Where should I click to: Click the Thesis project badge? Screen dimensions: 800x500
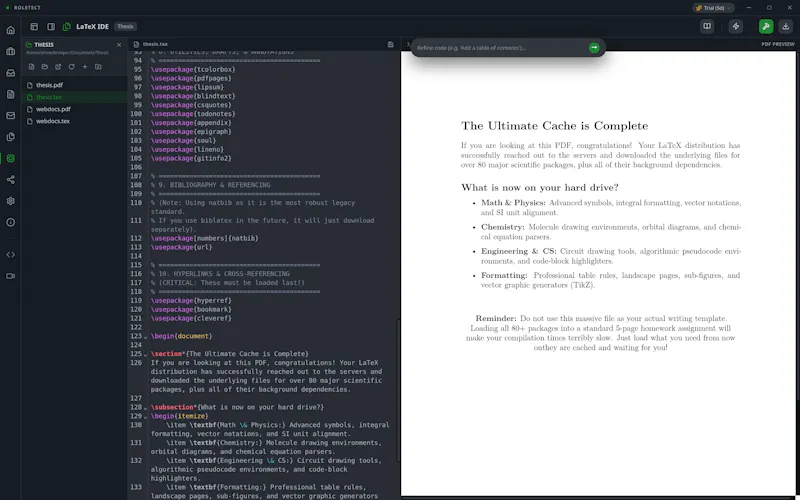click(x=125, y=27)
